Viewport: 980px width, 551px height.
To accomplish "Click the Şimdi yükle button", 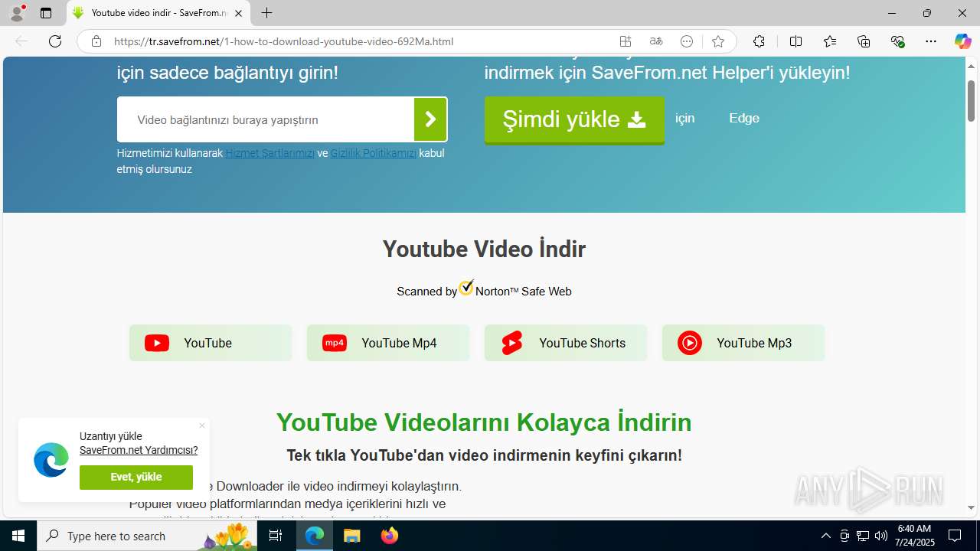I will pyautogui.click(x=574, y=120).
